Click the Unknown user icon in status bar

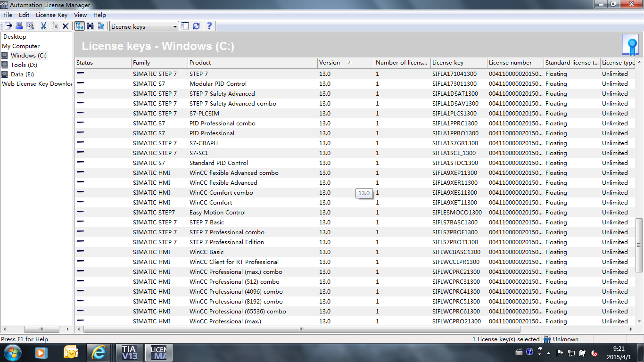click(547, 339)
